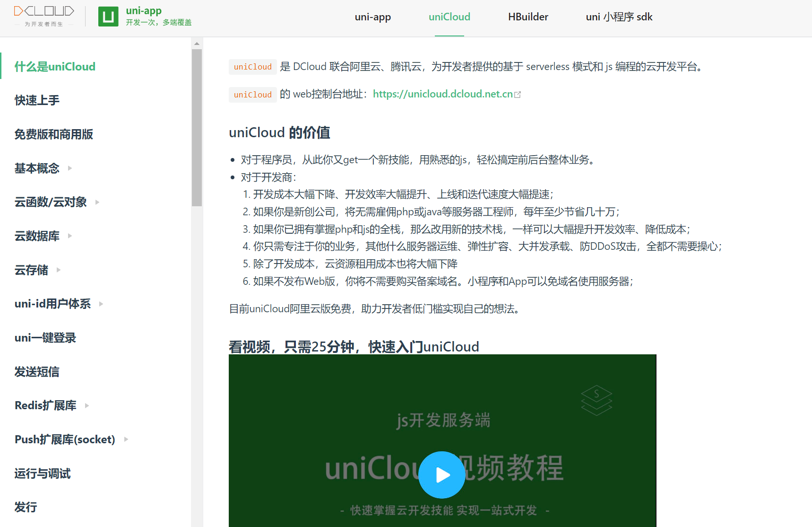Open the 发行 sidebar page
This screenshot has width=812, height=527.
(26, 507)
